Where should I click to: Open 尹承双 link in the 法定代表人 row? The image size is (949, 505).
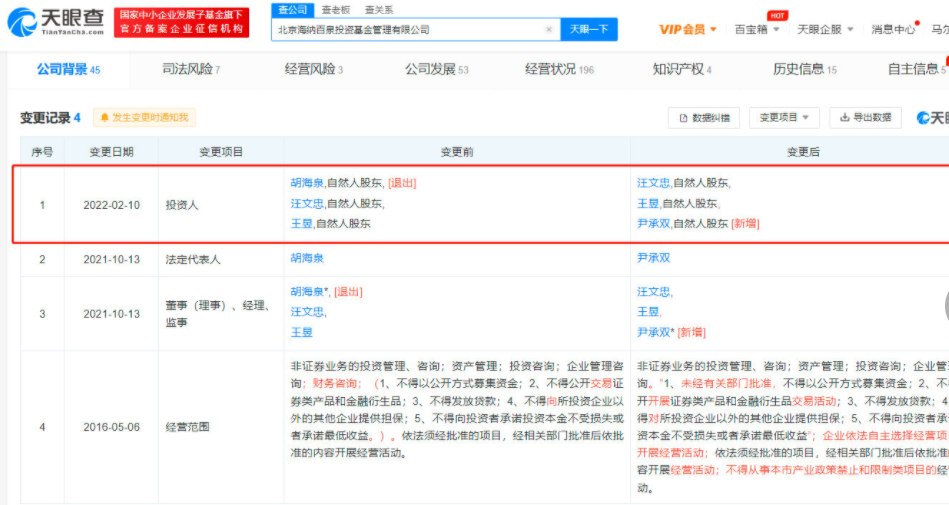(653, 258)
